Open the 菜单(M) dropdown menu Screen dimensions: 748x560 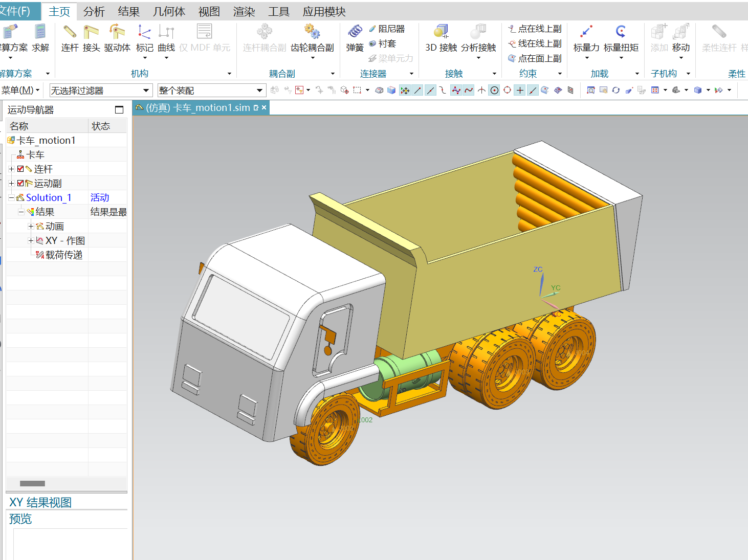[x=20, y=91]
